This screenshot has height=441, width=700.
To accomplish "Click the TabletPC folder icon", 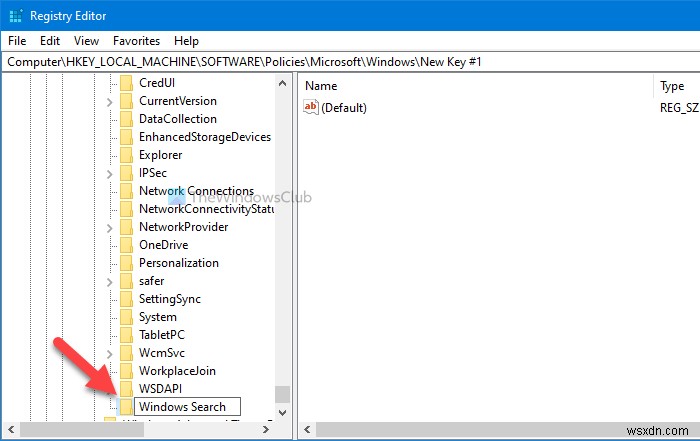I will (x=126, y=335).
